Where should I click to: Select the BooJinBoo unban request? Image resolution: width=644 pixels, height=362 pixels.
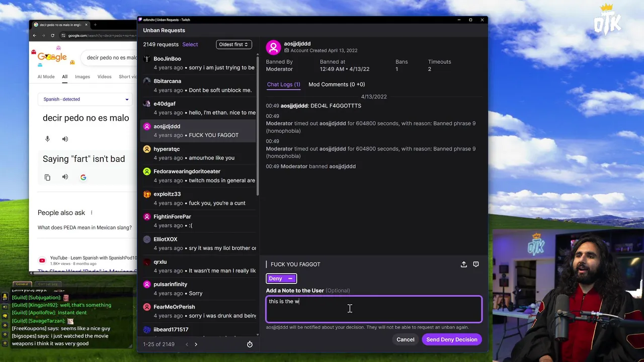point(199,63)
